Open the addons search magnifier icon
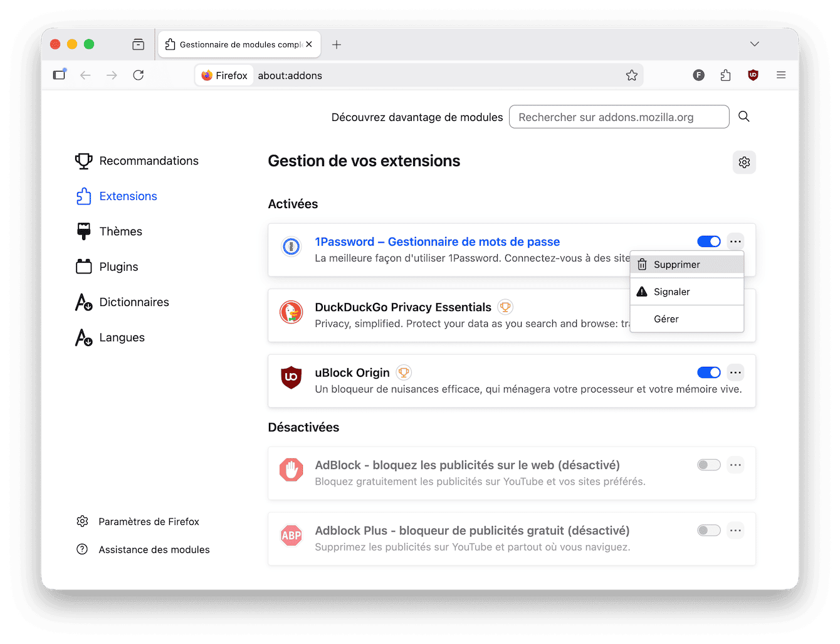Viewport: 840px width, 644px height. [x=744, y=117]
